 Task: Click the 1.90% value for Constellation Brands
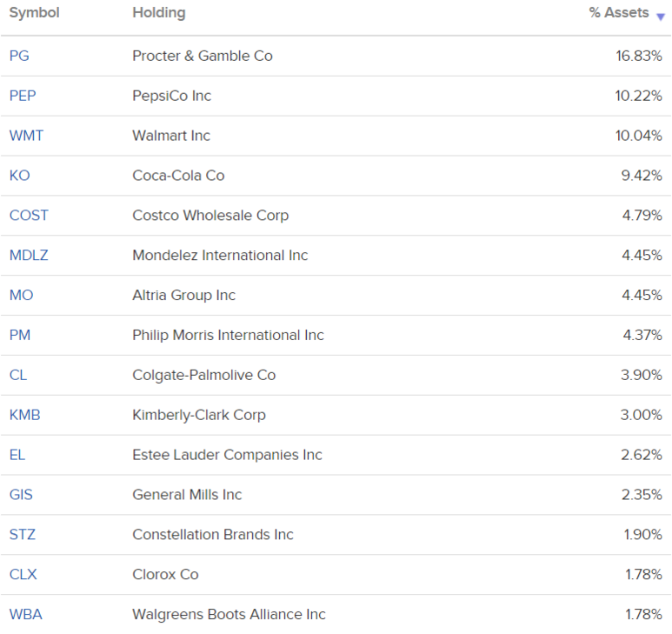tap(642, 535)
